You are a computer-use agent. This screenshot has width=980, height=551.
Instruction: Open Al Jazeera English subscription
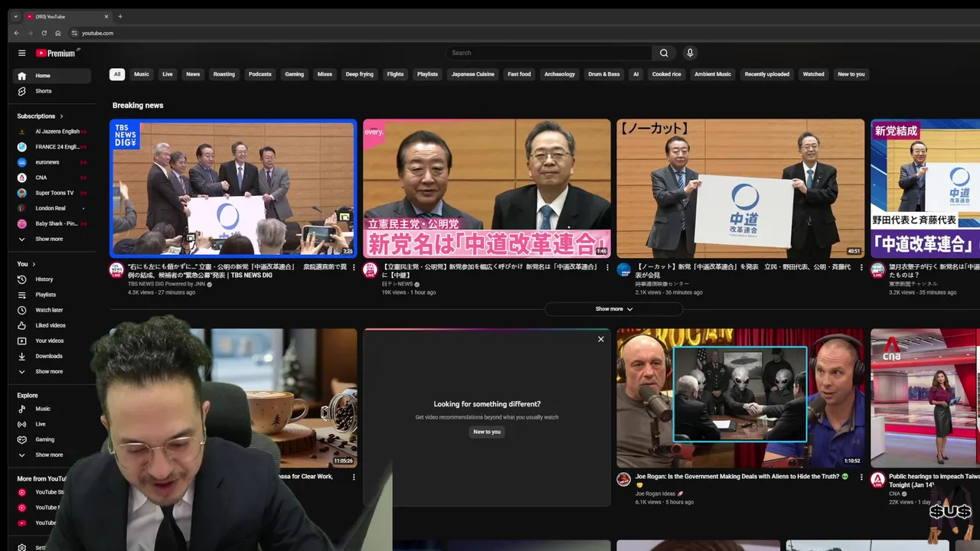point(51,132)
